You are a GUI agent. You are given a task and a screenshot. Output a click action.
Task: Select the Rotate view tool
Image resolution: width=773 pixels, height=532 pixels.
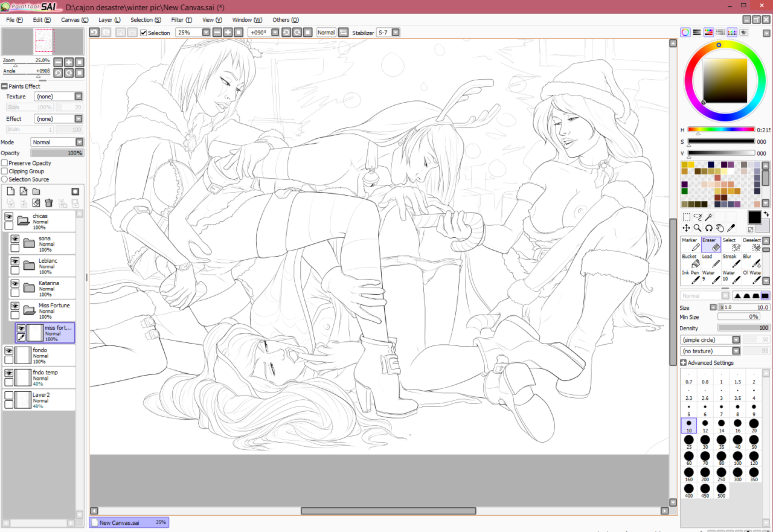(x=708, y=228)
